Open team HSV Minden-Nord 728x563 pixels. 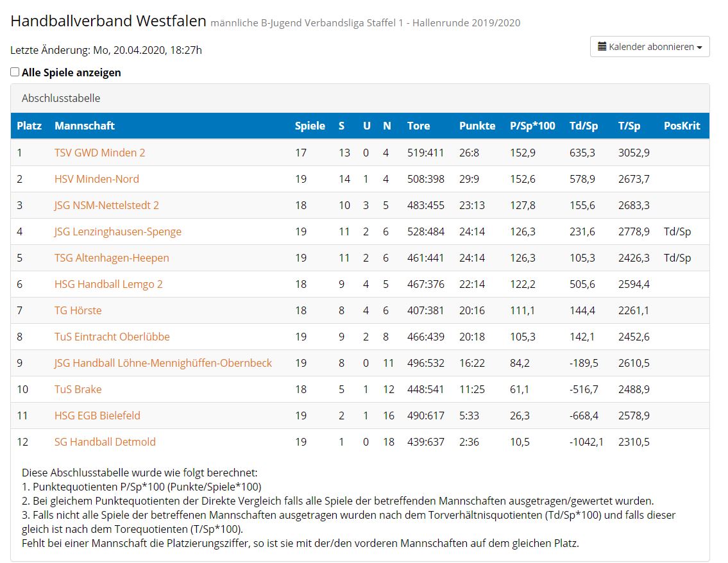coord(97,179)
